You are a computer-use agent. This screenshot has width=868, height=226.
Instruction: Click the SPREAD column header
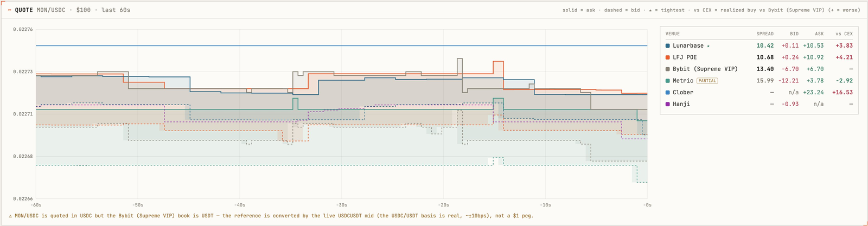765,34
